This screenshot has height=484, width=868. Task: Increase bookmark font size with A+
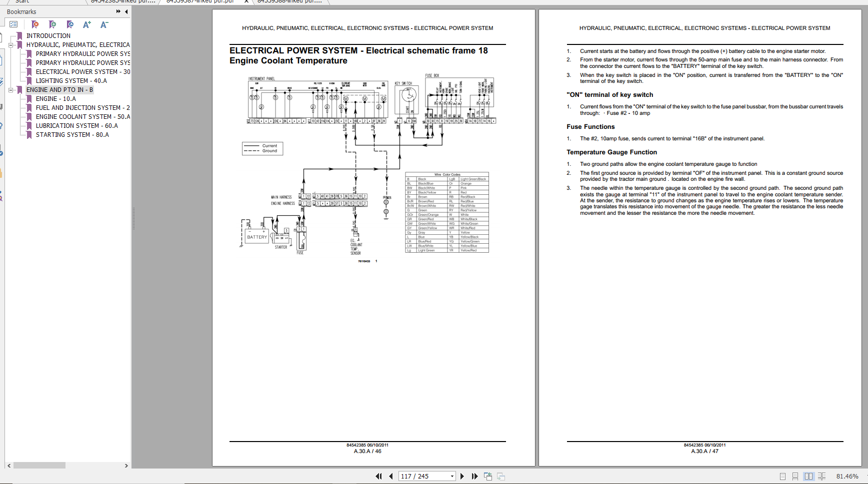[x=87, y=24]
